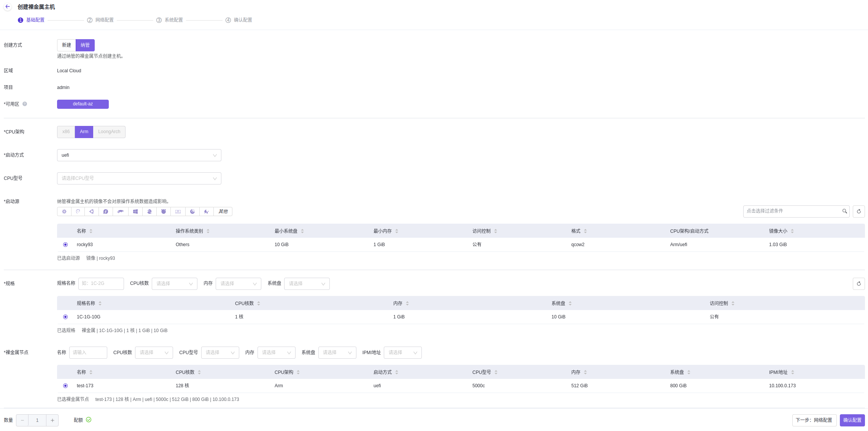Switch creation mode to 新建

point(67,45)
